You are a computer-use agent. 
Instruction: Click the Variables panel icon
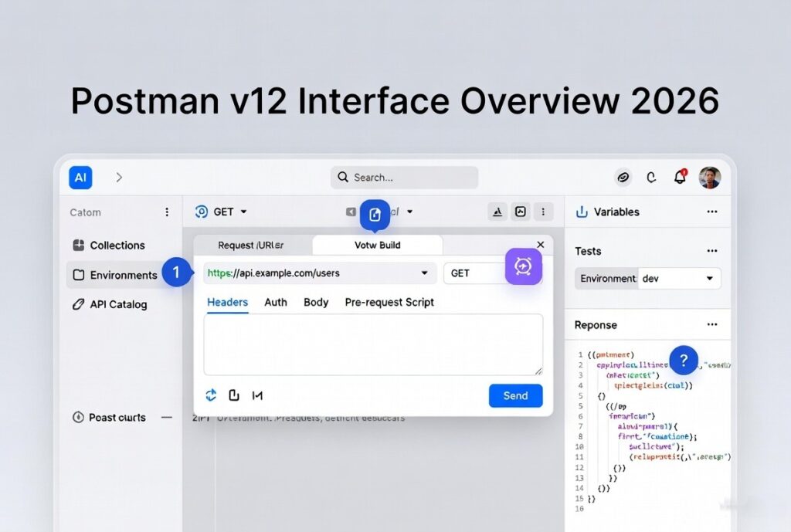point(582,212)
